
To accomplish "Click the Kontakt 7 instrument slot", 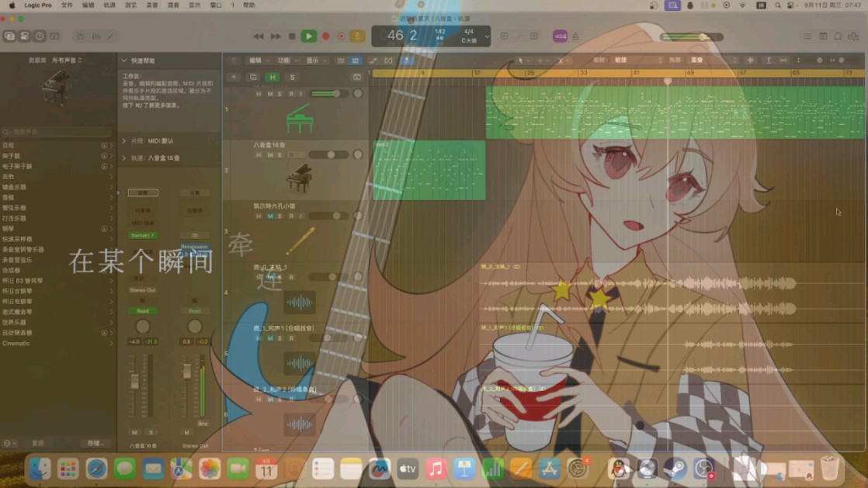I will point(143,236).
